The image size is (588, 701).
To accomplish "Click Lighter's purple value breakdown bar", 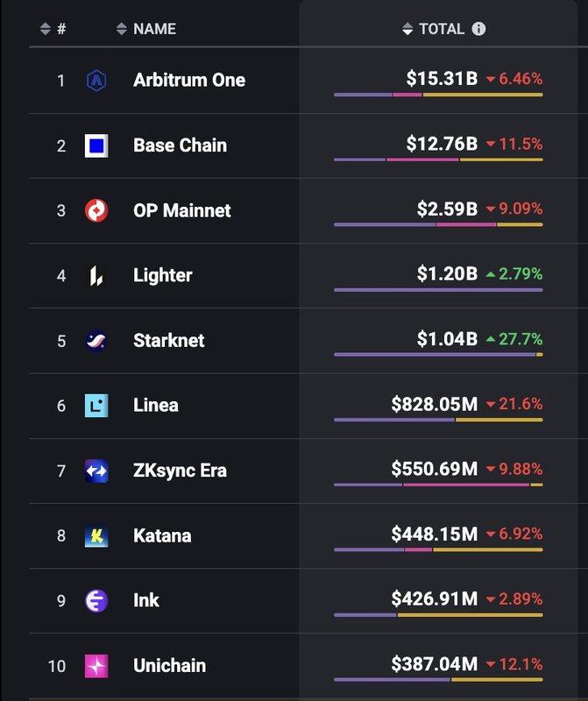I will click(438, 289).
